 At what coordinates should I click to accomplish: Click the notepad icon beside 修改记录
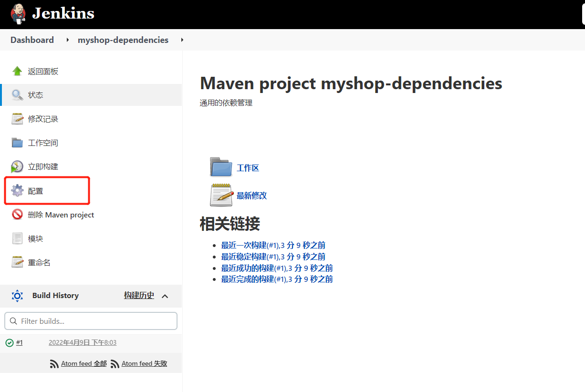[x=17, y=119]
